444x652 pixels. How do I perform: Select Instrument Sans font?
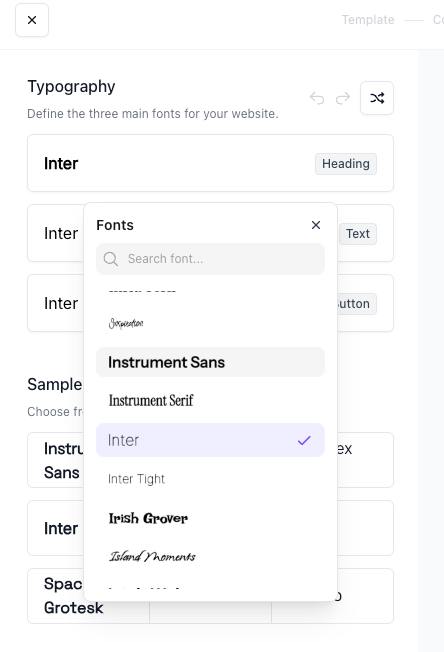click(x=210, y=362)
